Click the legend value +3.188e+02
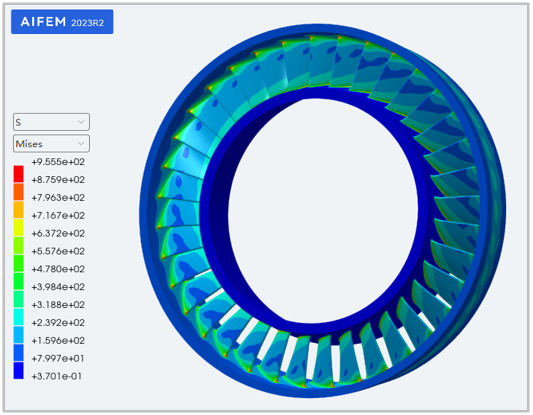This screenshot has height=415, width=533. (x=58, y=305)
